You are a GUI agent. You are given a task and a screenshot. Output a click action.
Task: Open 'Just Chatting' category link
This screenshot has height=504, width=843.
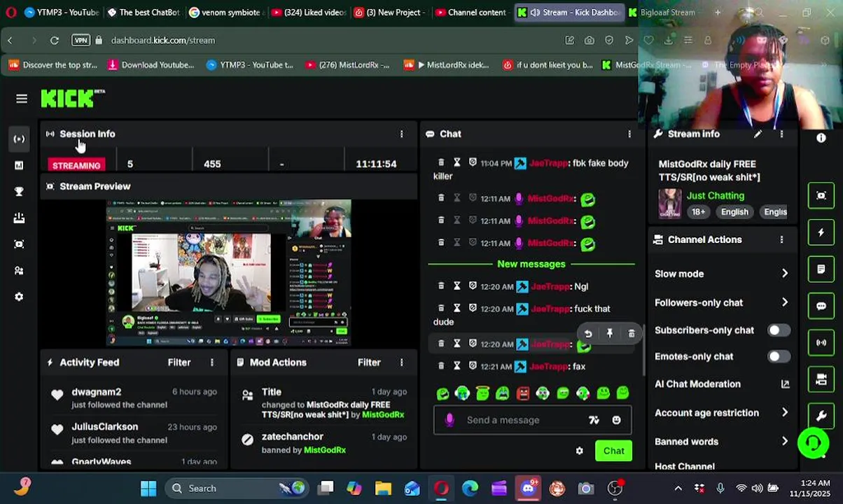tap(715, 195)
